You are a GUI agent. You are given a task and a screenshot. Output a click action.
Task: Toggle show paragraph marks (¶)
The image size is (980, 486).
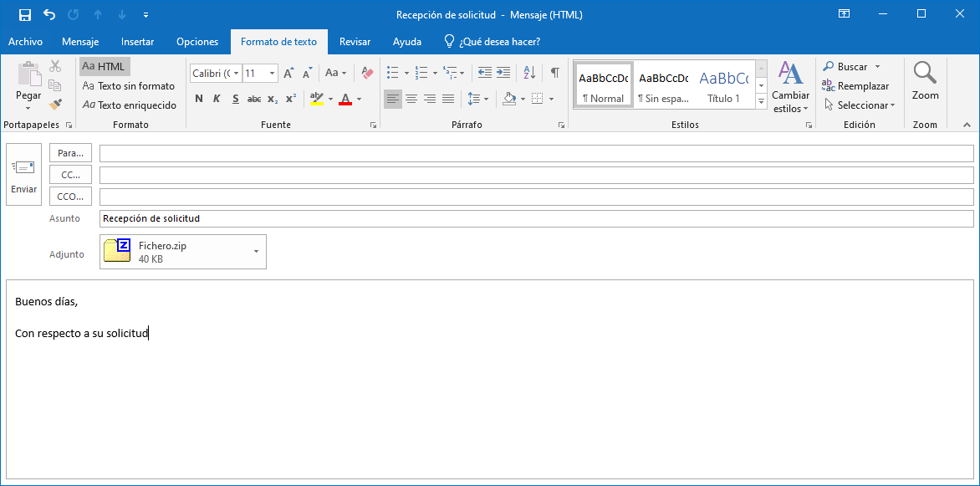(x=554, y=73)
